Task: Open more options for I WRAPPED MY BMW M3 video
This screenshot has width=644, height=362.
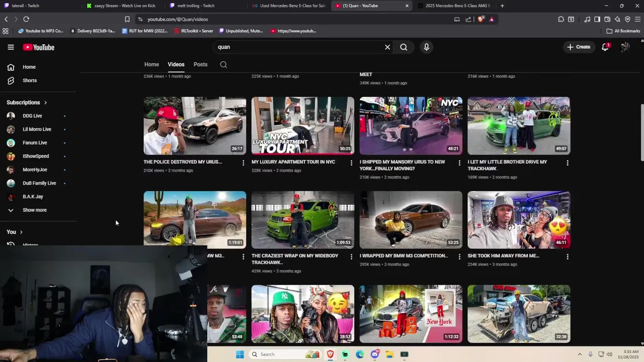Action: (x=459, y=256)
